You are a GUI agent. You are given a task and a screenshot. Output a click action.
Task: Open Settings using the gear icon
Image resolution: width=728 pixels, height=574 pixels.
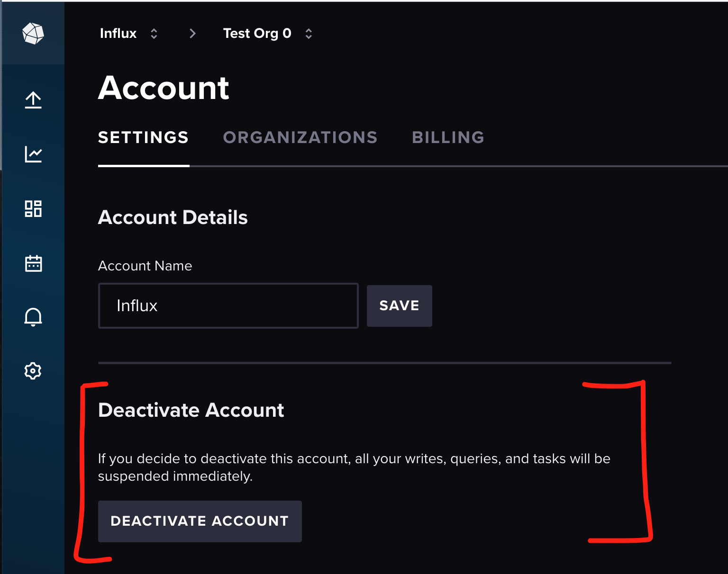[x=33, y=371]
